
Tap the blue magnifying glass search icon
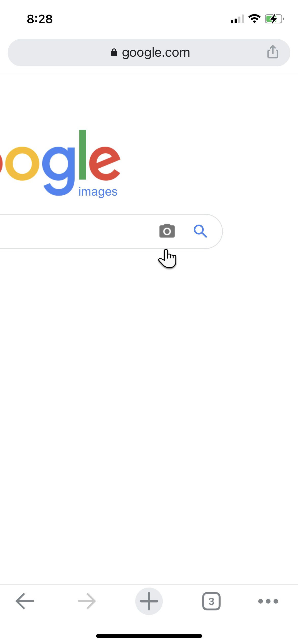tap(201, 231)
